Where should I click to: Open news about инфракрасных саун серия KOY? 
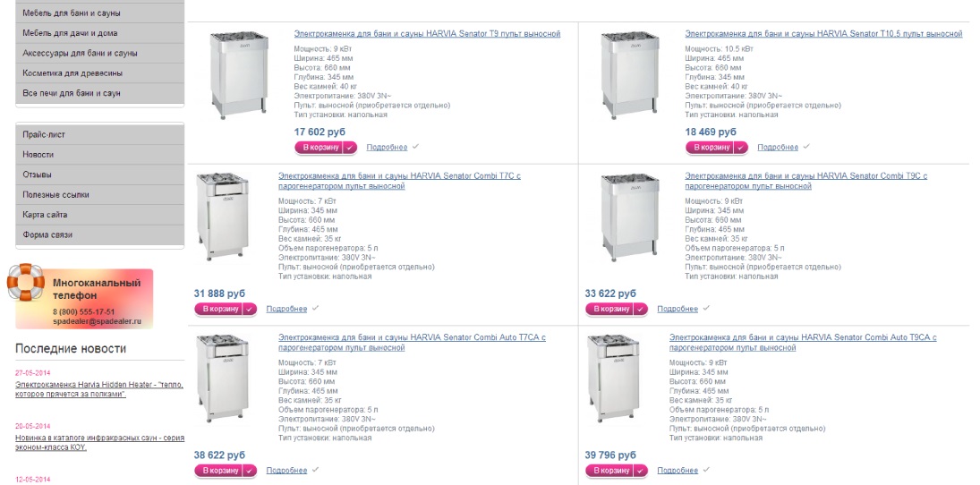tap(99, 443)
